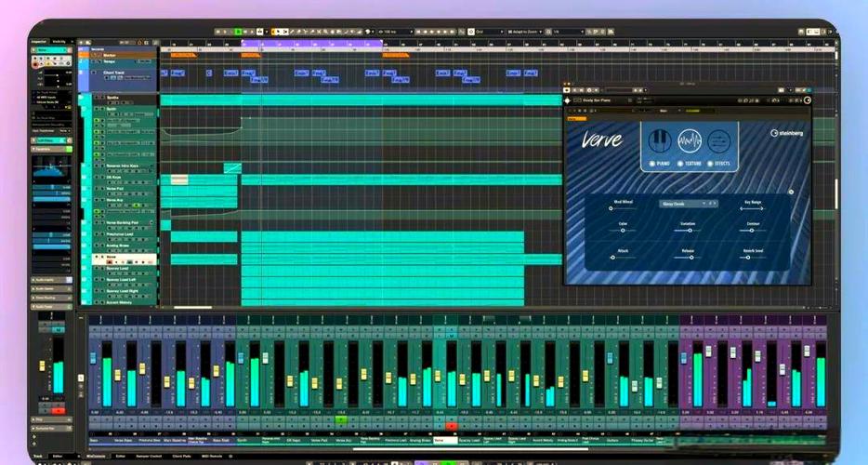This screenshot has width=868, height=465.
Task: Open the Effects page icon in Verve
Action: 718,140
